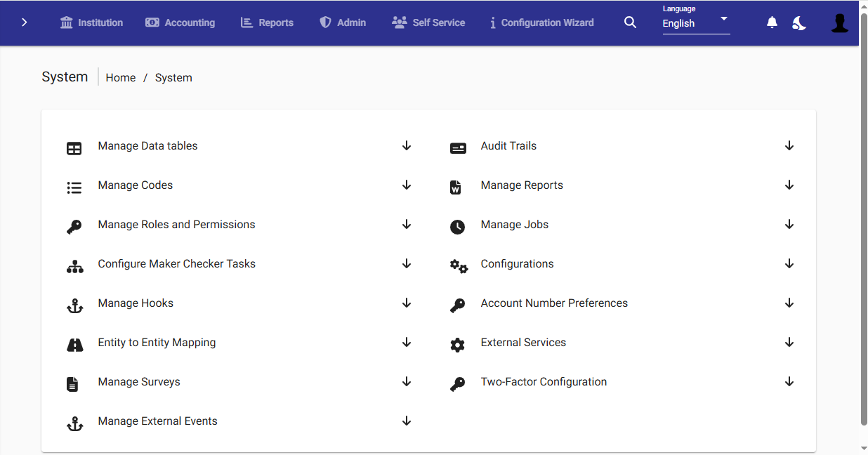Click the key icon beside Manage Roles and Permissions
Viewport: 868px width, 455px height.
click(x=74, y=227)
